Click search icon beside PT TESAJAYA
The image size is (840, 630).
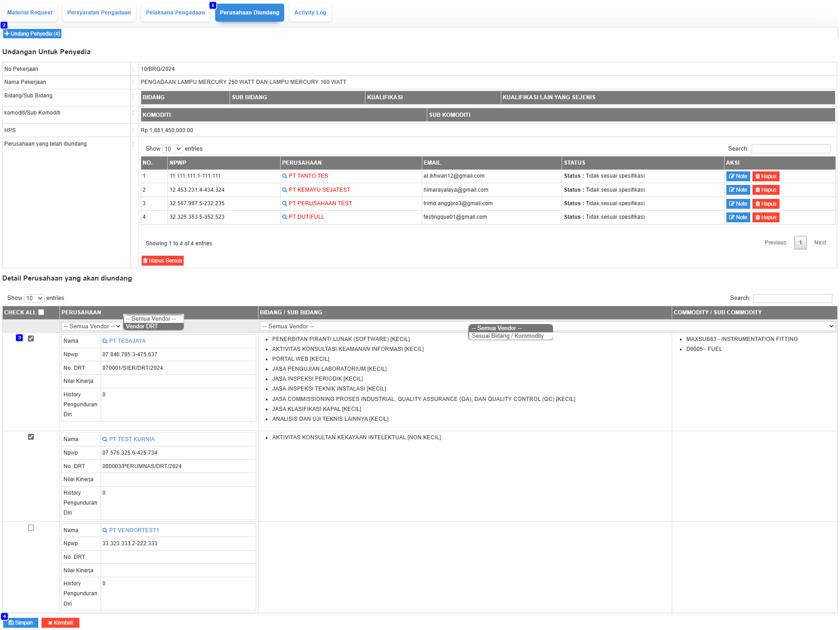[x=105, y=341]
